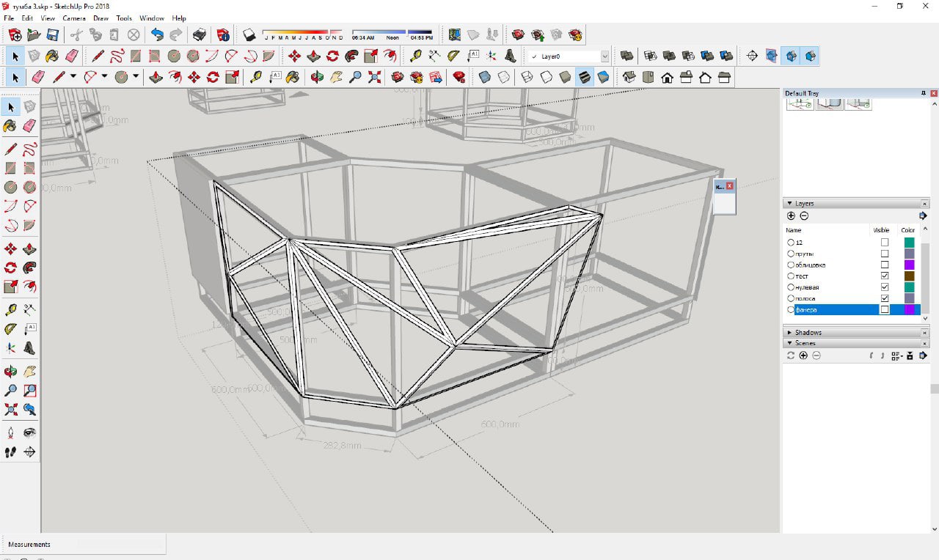Screen dimensions: 939x560
Task: Select the Offset tool in left toolbar
Action: [x=29, y=286]
